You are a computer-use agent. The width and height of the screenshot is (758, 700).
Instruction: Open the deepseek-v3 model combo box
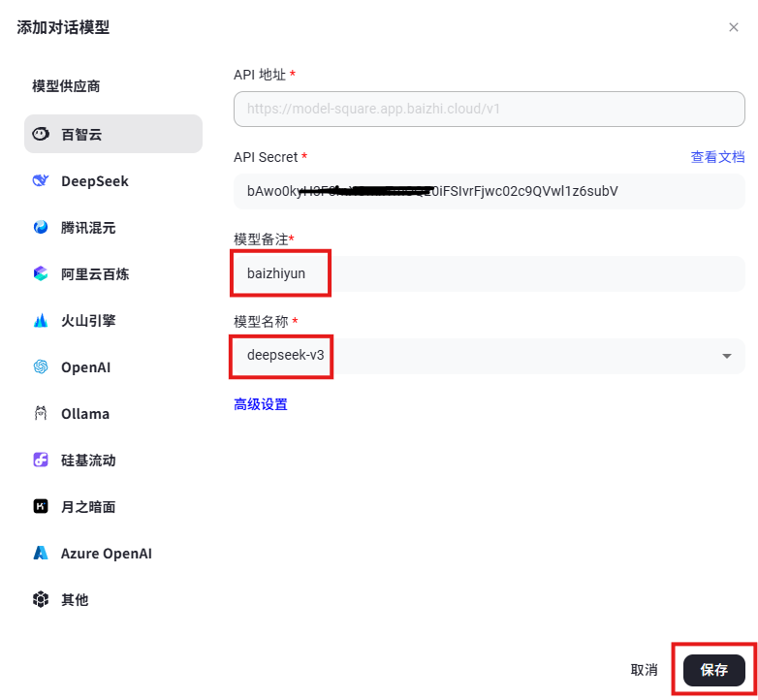490,356
